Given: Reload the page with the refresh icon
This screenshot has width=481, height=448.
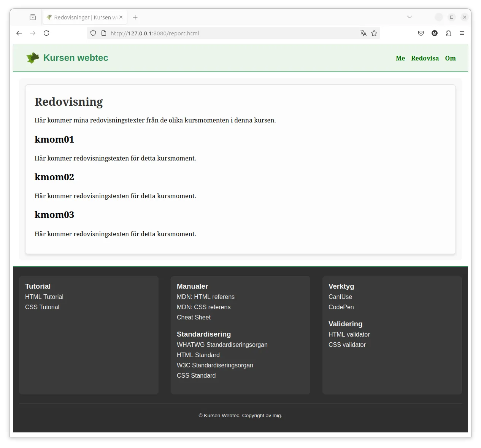Looking at the screenshot, I should pos(46,33).
